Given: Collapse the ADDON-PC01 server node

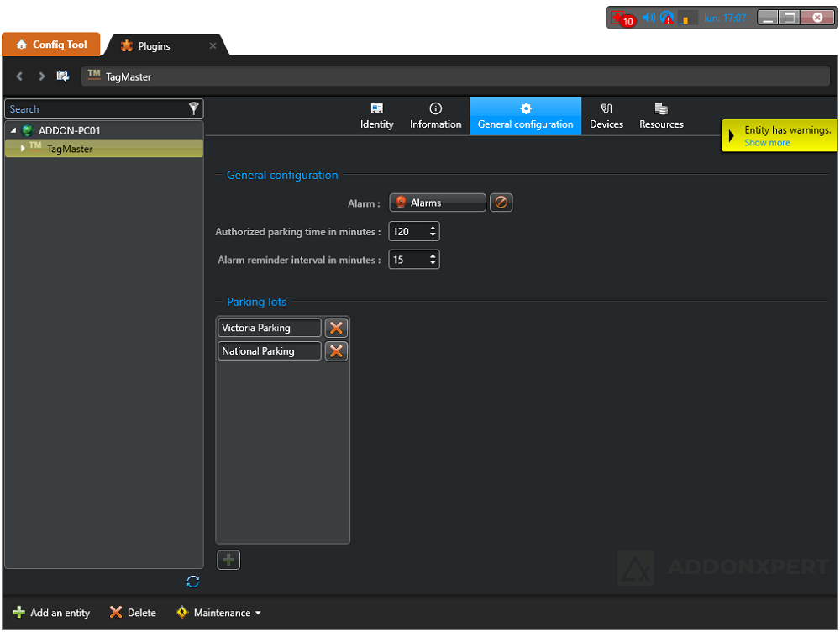Looking at the screenshot, I should pos(13,130).
